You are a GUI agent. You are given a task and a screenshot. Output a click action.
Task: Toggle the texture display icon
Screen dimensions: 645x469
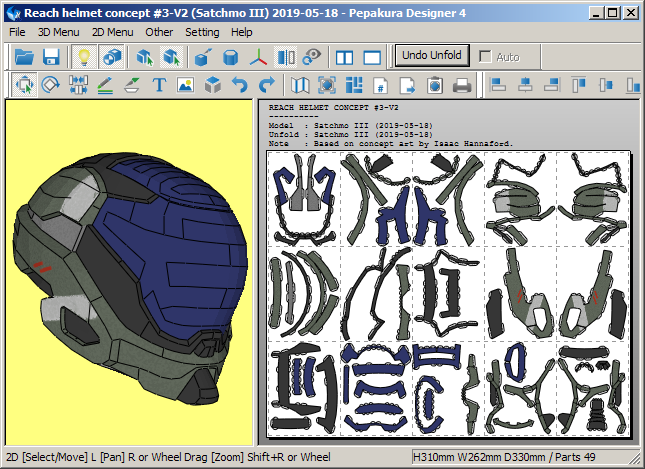click(111, 57)
